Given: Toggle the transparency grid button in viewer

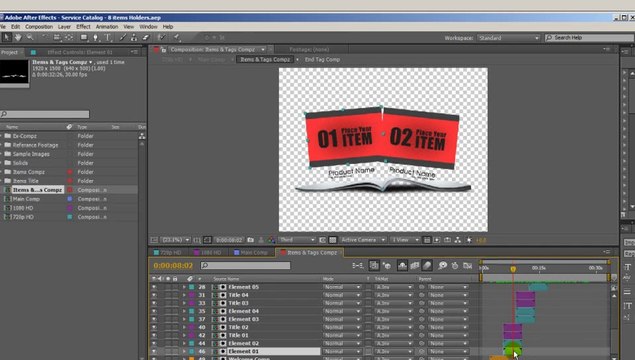Looking at the screenshot, I should coord(332,240).
